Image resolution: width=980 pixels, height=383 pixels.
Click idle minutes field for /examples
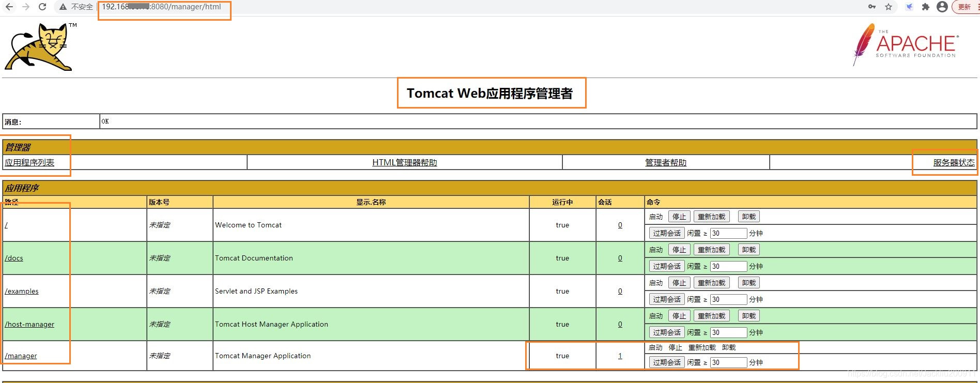[x=728, y=299]
